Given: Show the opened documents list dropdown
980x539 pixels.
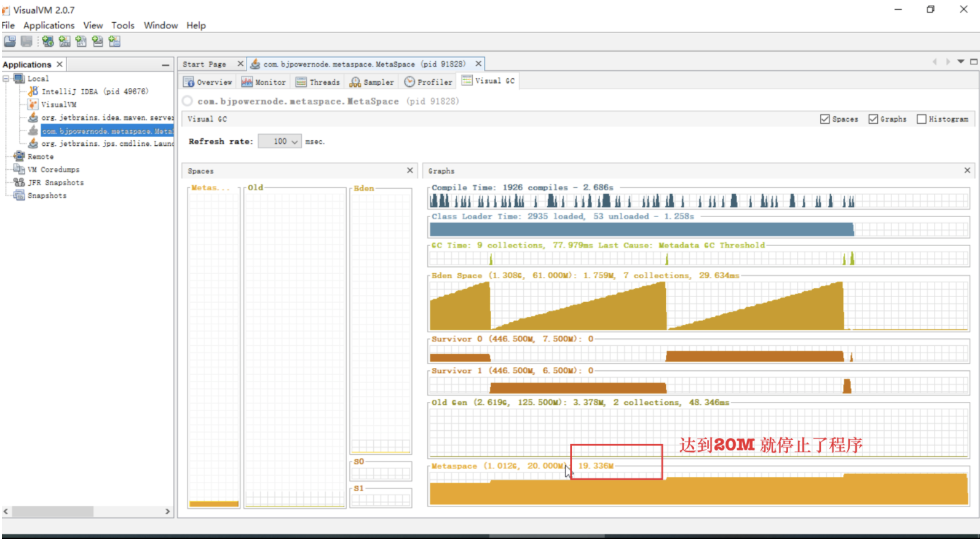Looking at the screenshot, I should [961, 62].
